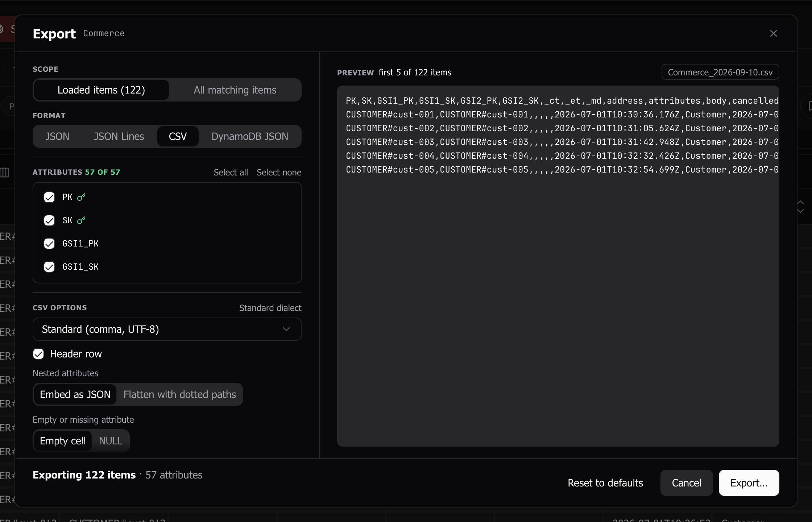Screen dimensions: 812x522
Task: Click the CSV header line in preview
Action: (562, 101)
